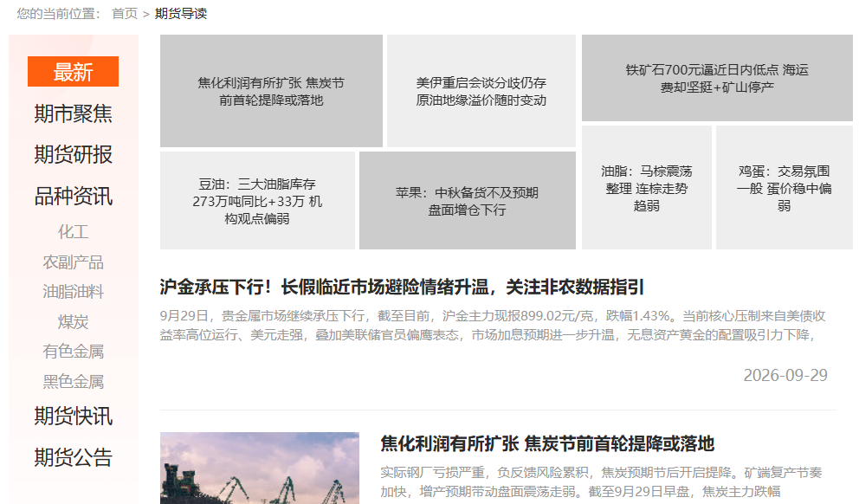Open the 期市聚焦 sidebar section
Viewport: 859px width, 504px height.
[x=73, y=114]
